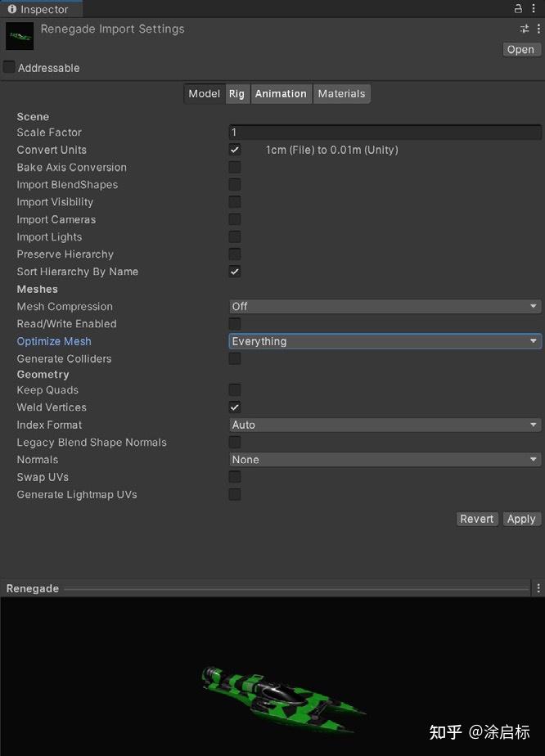
Task: Disable Convert Units checkbox
Action: (235, 150)
